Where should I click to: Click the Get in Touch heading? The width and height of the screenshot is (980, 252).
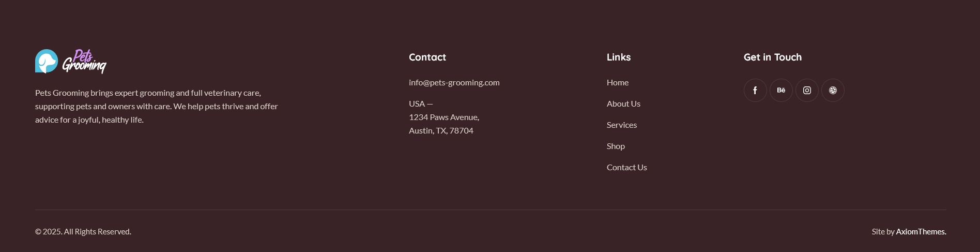point(772,57)
